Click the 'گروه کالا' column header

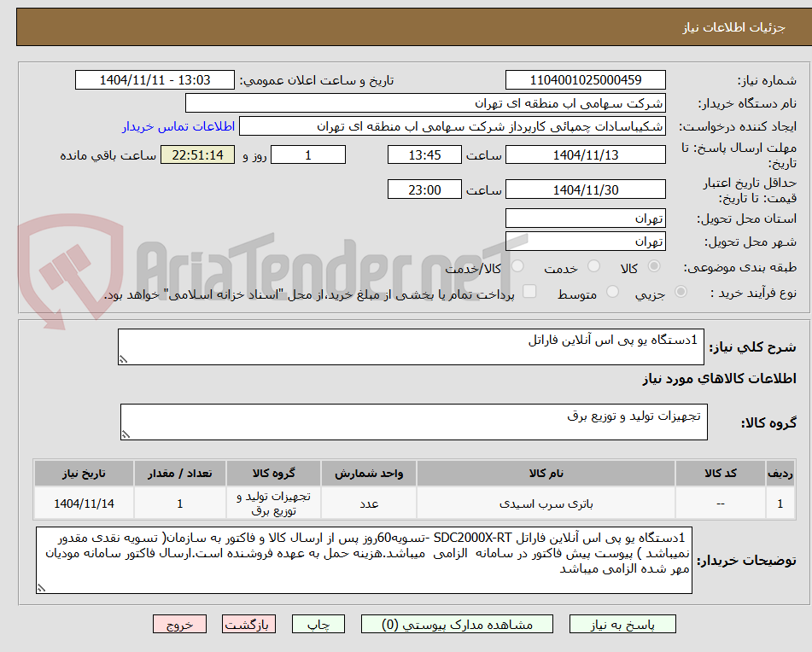pyautogui.click(x=273, y=474)
